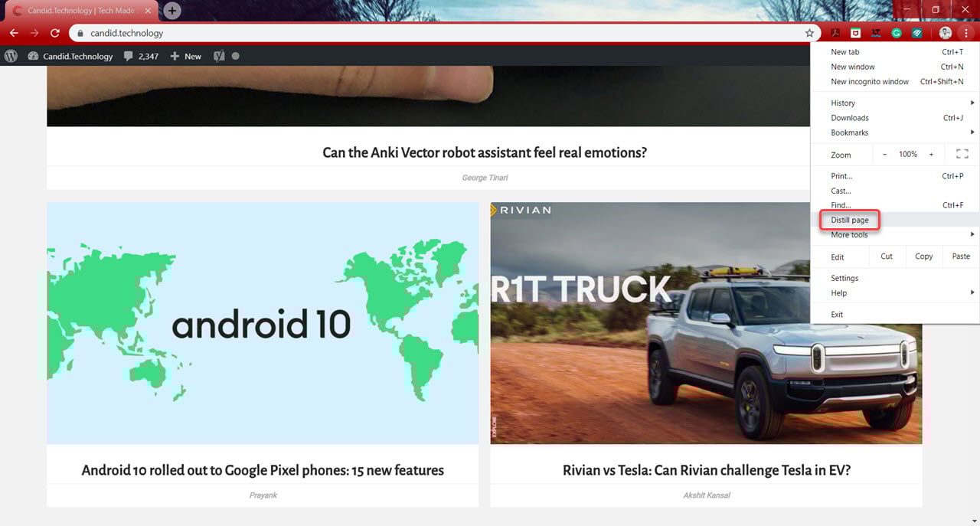Viewport: 980px width, 526px height.
Task: Select the Candid.Technology browser tab
Action: tap(80, 11)
